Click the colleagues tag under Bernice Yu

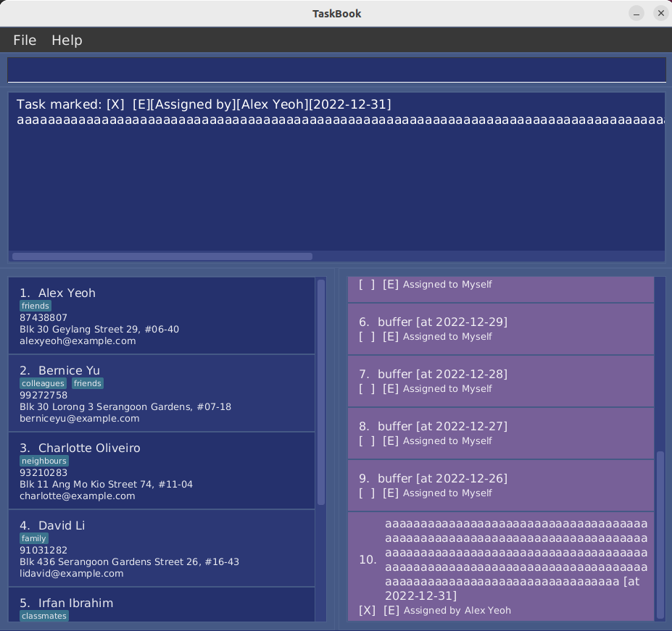(x=43, y=383)
